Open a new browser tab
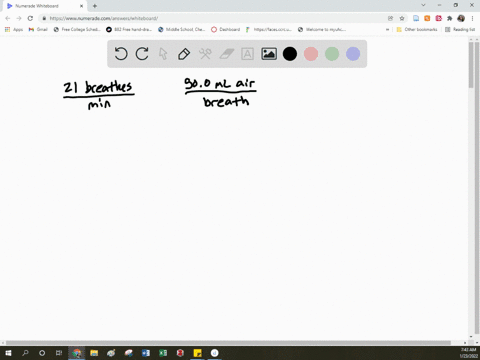 point(95,6)
